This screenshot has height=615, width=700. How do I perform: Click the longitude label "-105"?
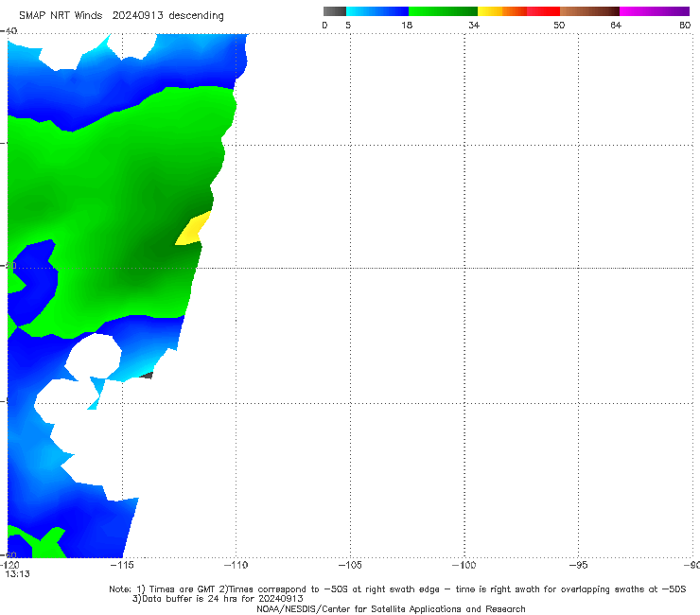click(350, 565)
